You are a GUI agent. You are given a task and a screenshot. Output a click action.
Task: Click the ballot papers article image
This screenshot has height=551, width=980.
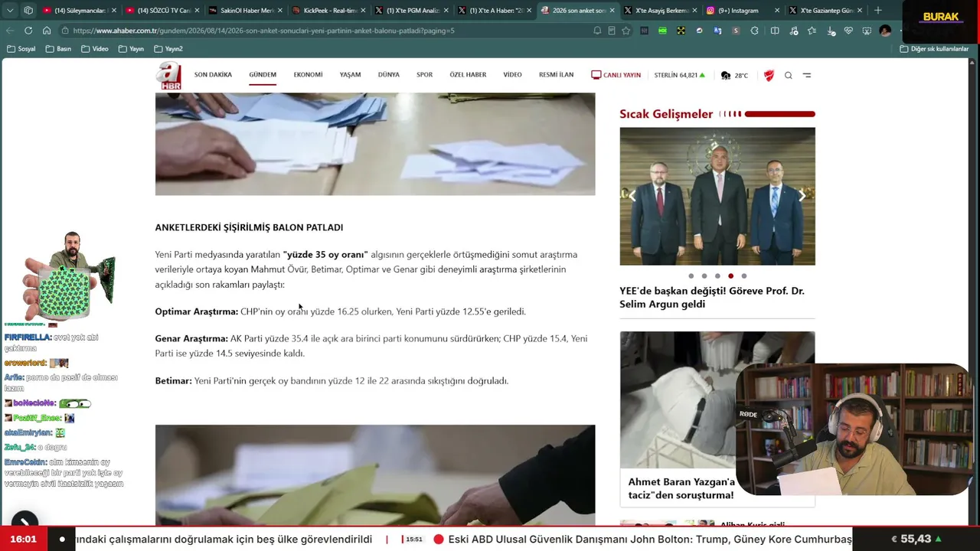tap(375, 144)
